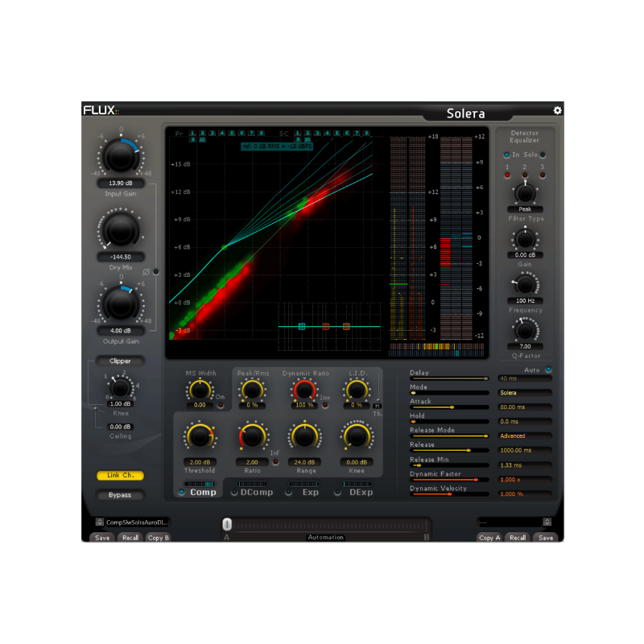Image resolution: width=644 pixels, height=644 pixels.
Task: Click the red EQ band node
Action: (326, 327)
